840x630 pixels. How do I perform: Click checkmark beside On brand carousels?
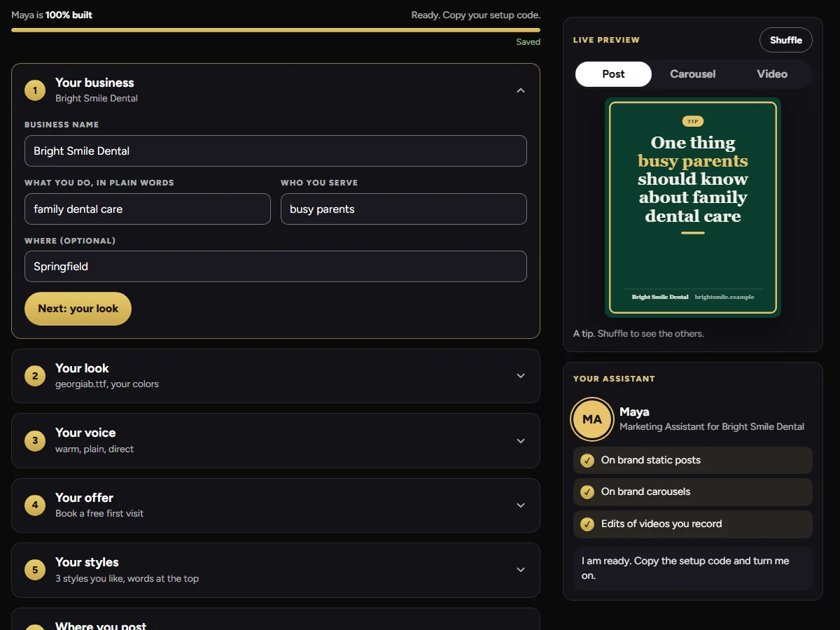[587, 492]
